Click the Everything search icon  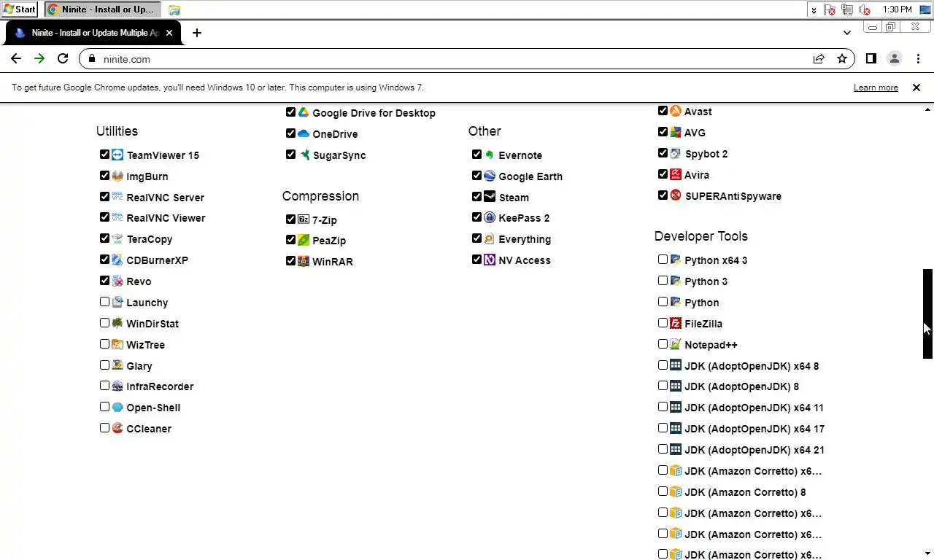click(x=490, y=238)
